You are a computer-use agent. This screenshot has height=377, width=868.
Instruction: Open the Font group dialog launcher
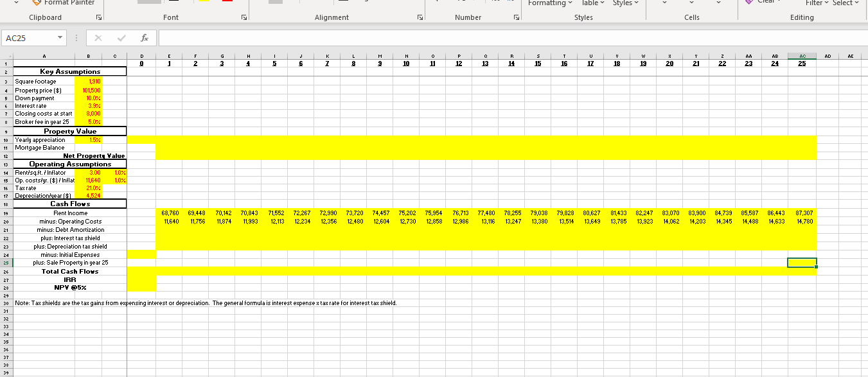244,17
